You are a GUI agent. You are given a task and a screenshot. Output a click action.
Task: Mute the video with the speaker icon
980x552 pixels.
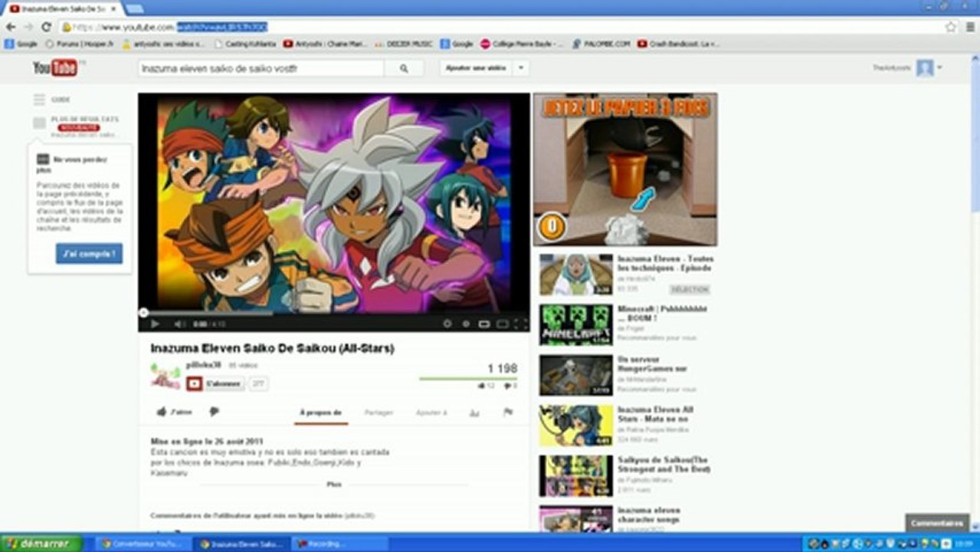[179, 324]
